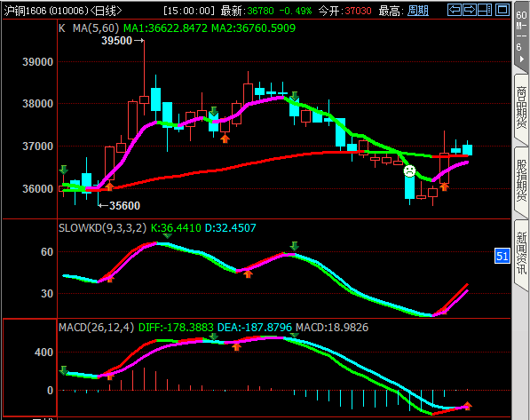The width and height of the screenshot is (530, 420).
Task: Click the DEA:-187.8796 value
Action: click(x=255, y=328)
